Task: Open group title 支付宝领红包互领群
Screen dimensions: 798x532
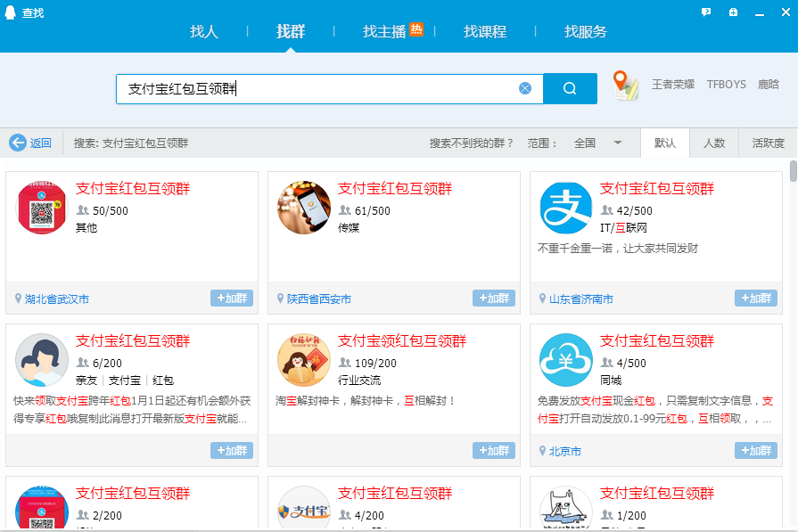Action: click(402, 340)
